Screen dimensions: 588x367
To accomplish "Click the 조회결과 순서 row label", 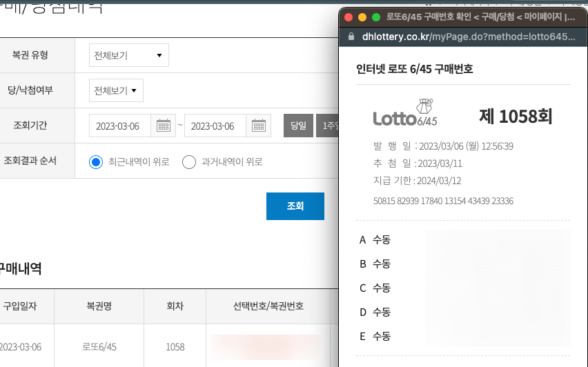I will tap(30, 161).
